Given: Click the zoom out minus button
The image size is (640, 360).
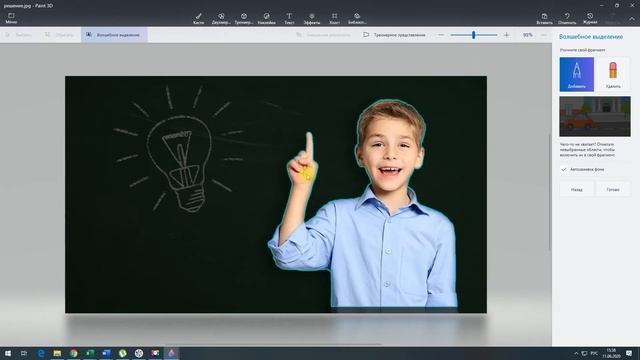Looking at the screenshot, I should click(x=441, y=35).
